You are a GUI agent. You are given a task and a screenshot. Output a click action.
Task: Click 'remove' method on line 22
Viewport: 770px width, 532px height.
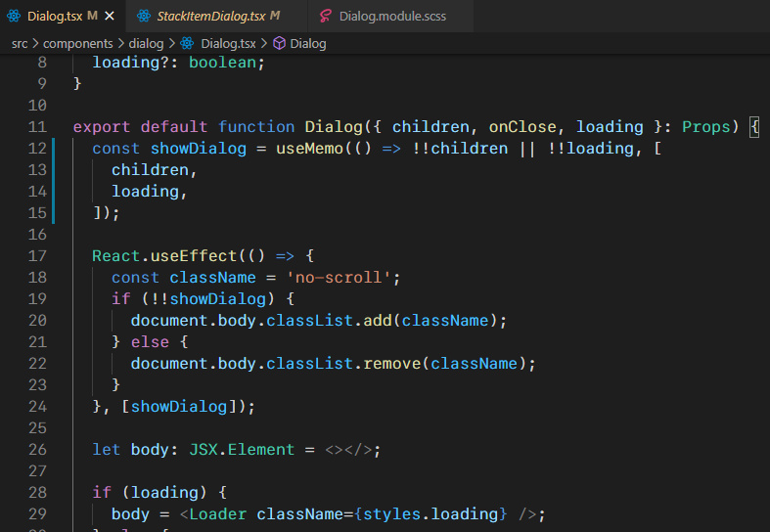[x=392, y=364]
